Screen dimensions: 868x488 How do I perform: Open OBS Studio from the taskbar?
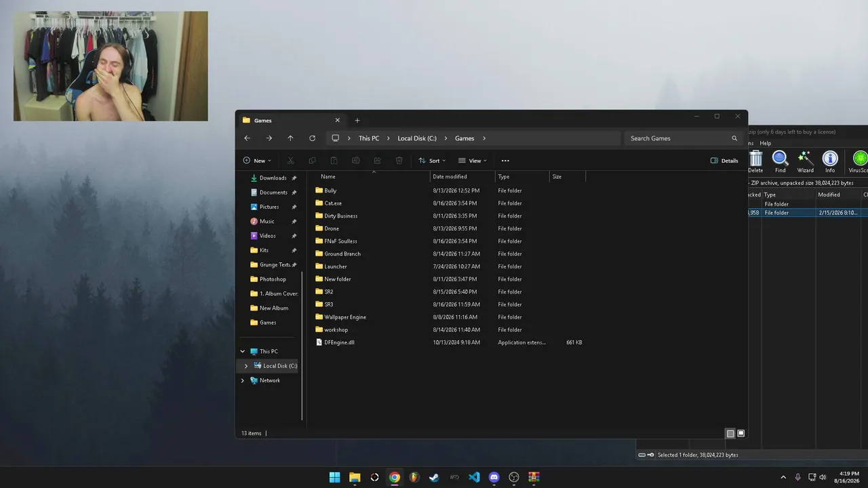point(514,477)
